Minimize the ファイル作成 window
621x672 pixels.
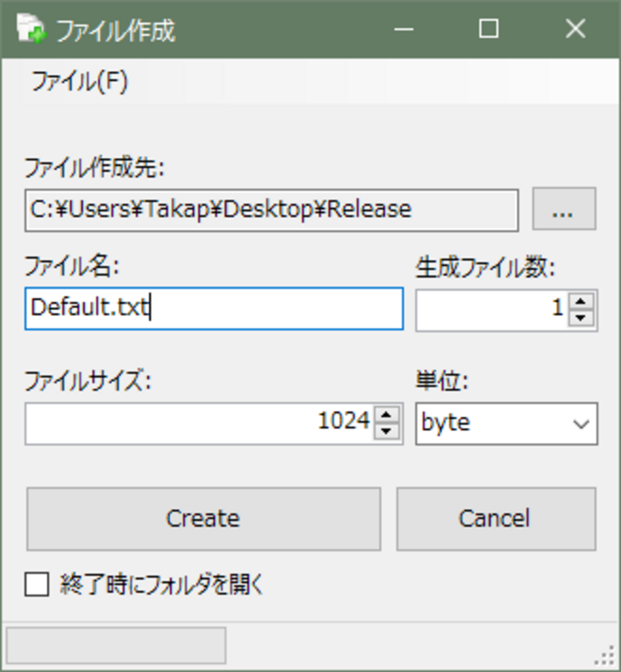point(403,29)
